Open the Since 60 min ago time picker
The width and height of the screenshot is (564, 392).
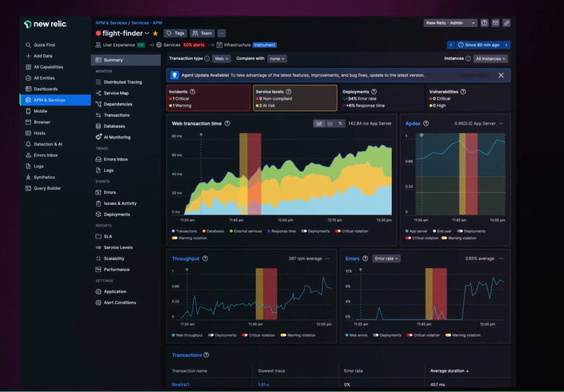pyautogui.click(x=478, y=45)
